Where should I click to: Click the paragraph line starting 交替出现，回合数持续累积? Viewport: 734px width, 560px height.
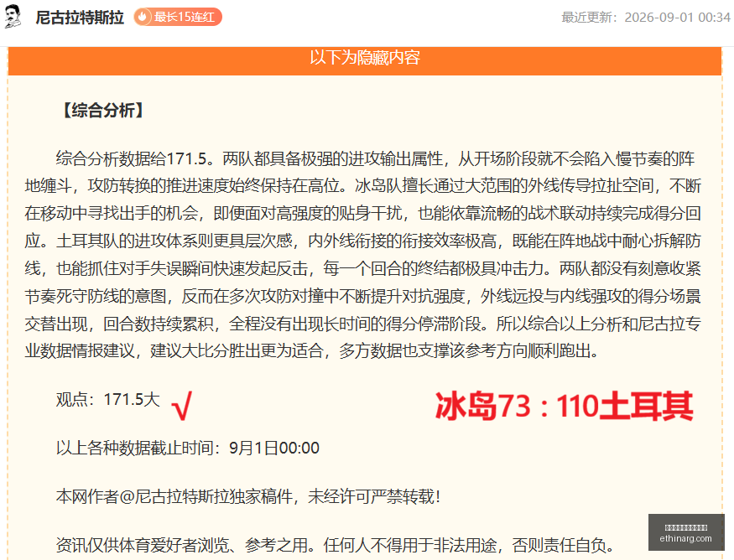coord(362,324)
